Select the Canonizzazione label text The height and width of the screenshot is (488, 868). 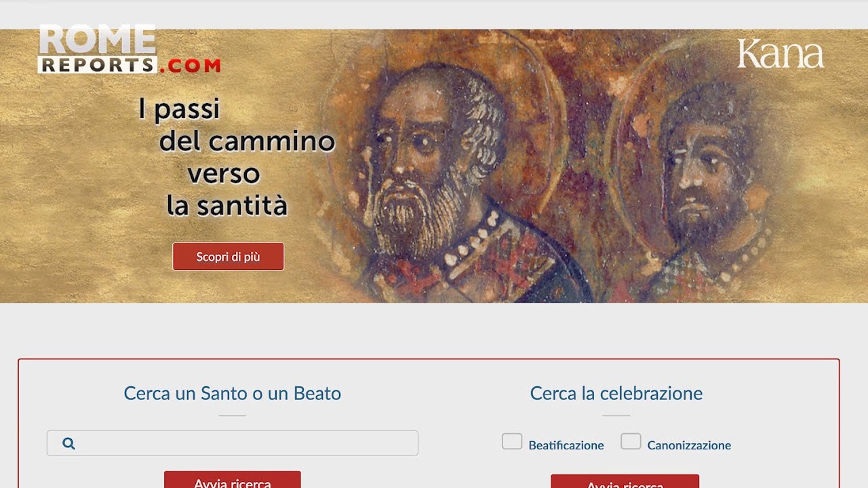coord(689,445)
